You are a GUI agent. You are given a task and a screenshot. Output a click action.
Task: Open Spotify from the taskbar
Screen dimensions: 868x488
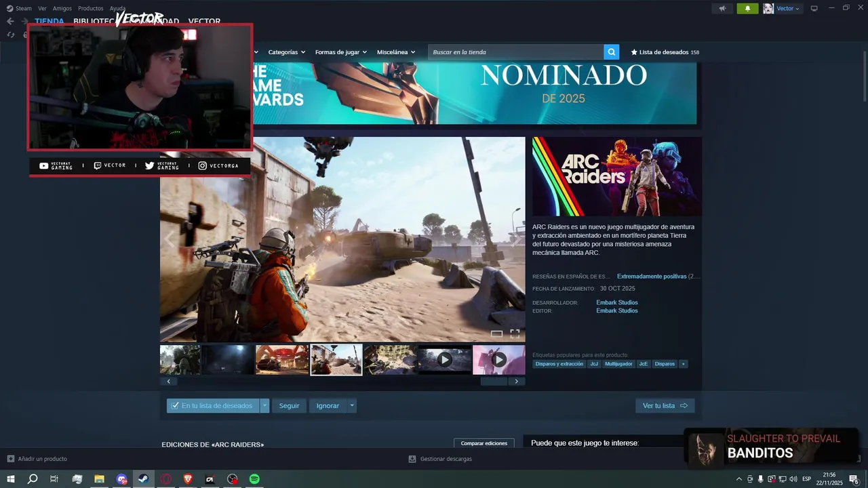[x=254, y=479]
